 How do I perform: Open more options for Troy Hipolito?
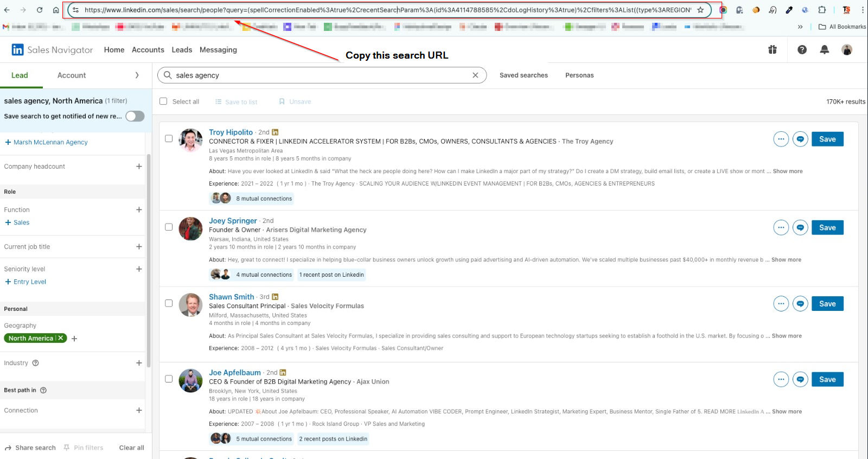pos(781,139)
